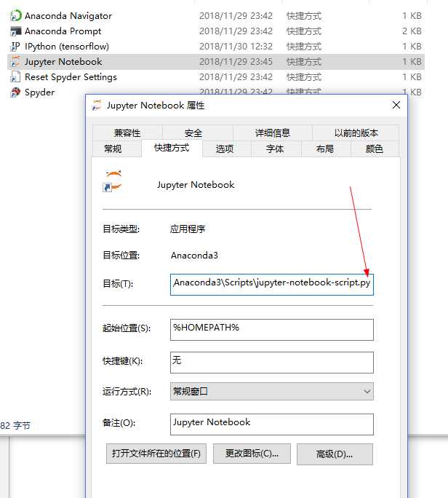Click the Reset Spyder Settings file icon
Viewport: 448px width, 498px height.
click(15, 77)
